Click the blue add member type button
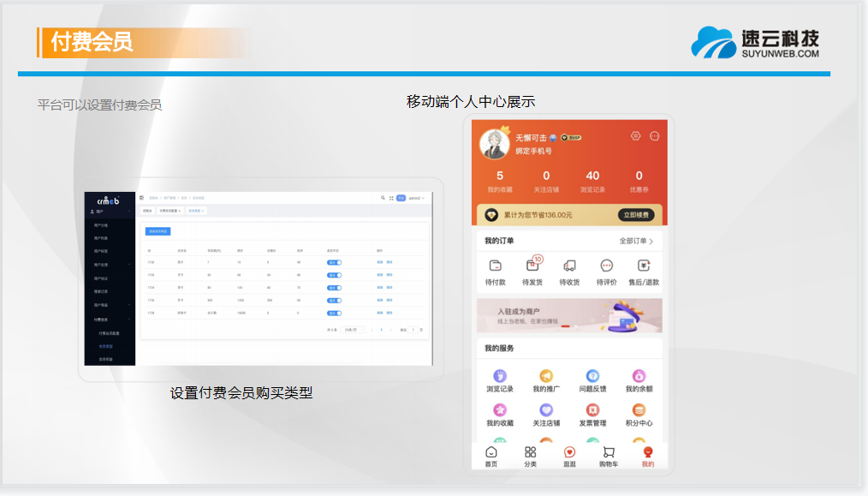 click(x=158, y=231)
